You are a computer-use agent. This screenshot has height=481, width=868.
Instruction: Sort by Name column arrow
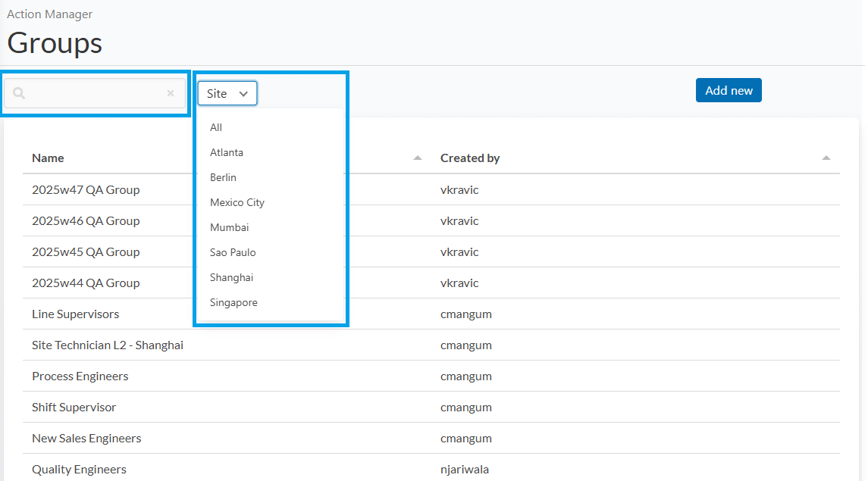[x=417, y=158]
